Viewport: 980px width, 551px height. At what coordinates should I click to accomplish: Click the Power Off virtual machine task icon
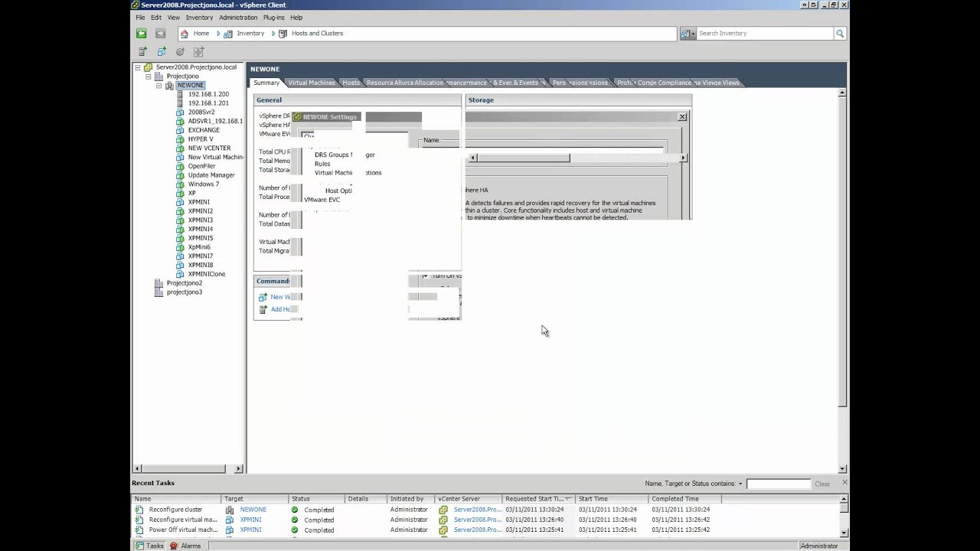[x=139, y=530]
